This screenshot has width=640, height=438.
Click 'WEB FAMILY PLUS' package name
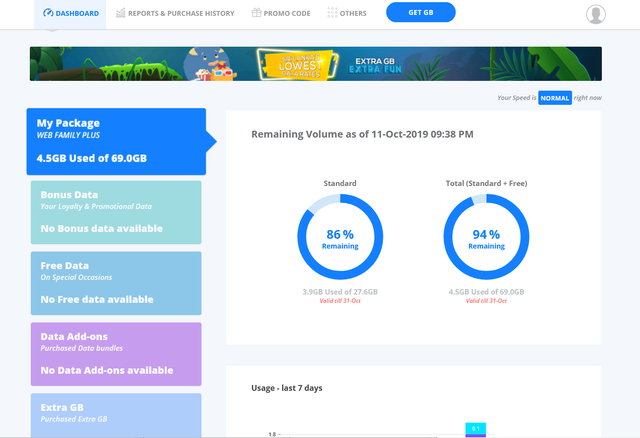[x=68, y=135]
